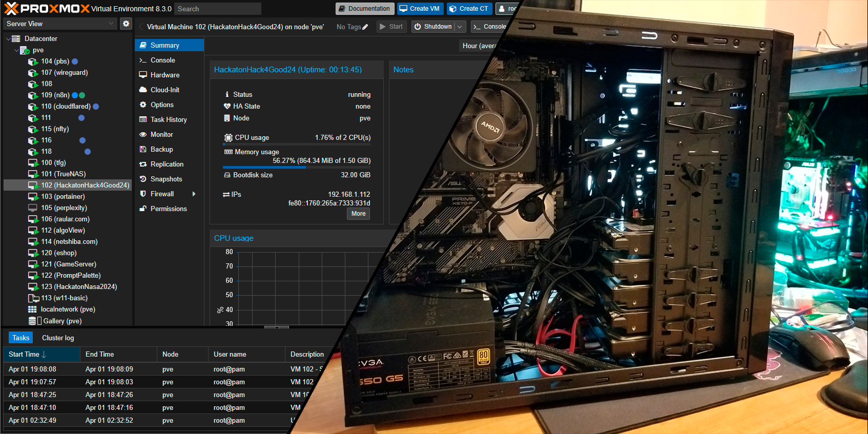Click the search input field
868x434 pixels.
click(x=217, y=9)
